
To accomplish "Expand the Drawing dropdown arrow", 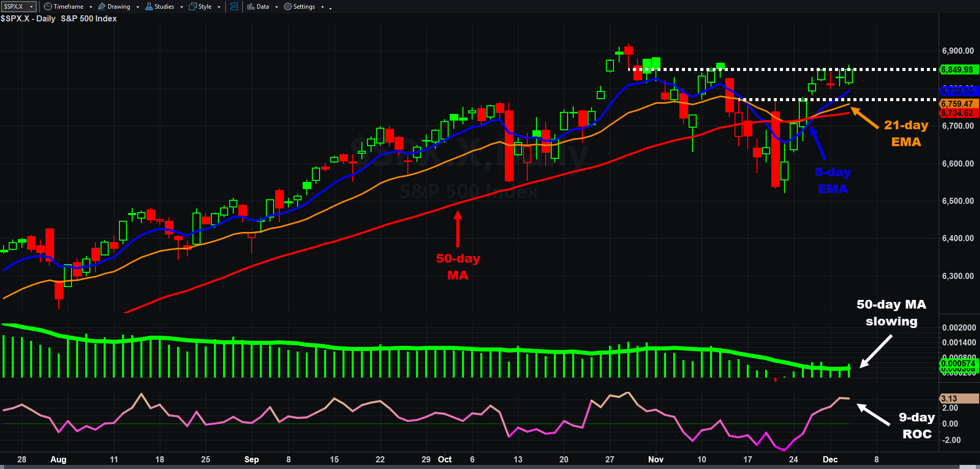I will pos(138,7).
